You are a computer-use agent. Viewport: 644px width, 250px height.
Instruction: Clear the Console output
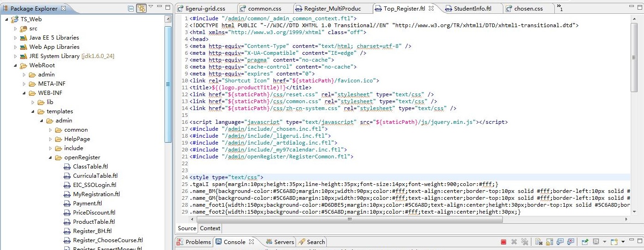pos(539,242)
